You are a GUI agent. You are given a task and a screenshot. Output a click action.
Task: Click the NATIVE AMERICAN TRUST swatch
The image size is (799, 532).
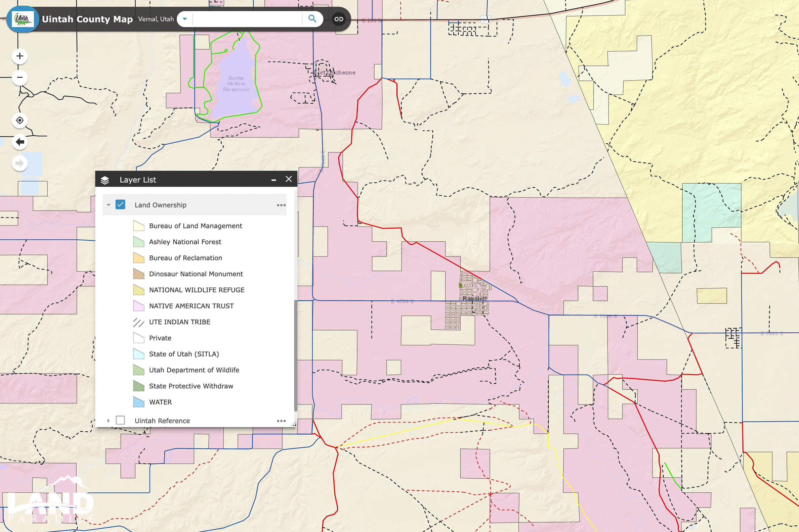pyautogui.click(x=138, y=306)
